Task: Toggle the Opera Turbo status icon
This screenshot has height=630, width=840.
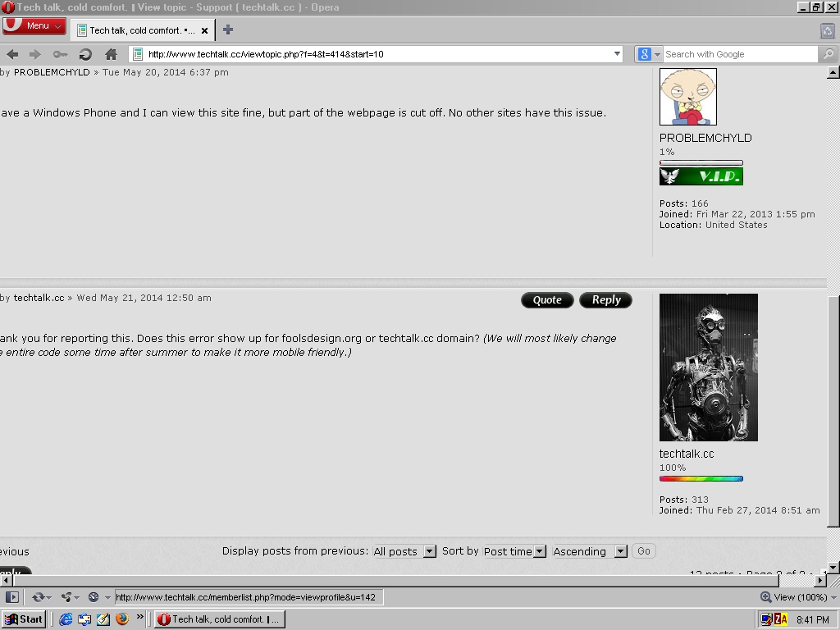Action: 94,597
